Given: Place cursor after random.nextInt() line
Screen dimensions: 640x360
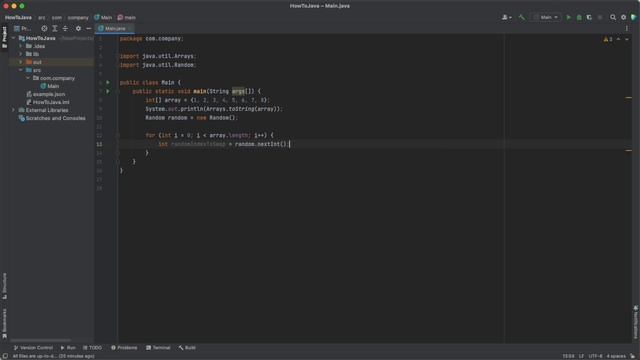Looking at the screenshot, I should point(290,144).
